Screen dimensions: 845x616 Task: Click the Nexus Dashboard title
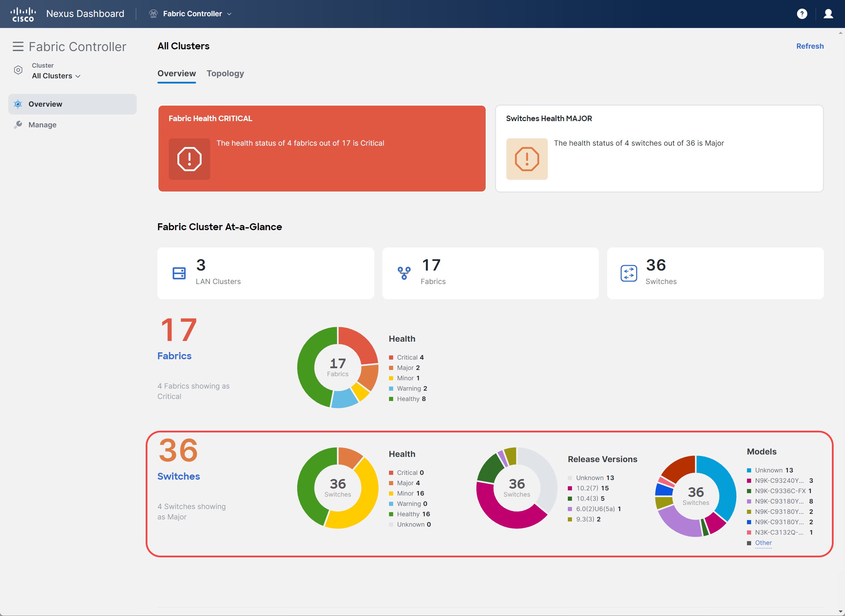[85, 14]
